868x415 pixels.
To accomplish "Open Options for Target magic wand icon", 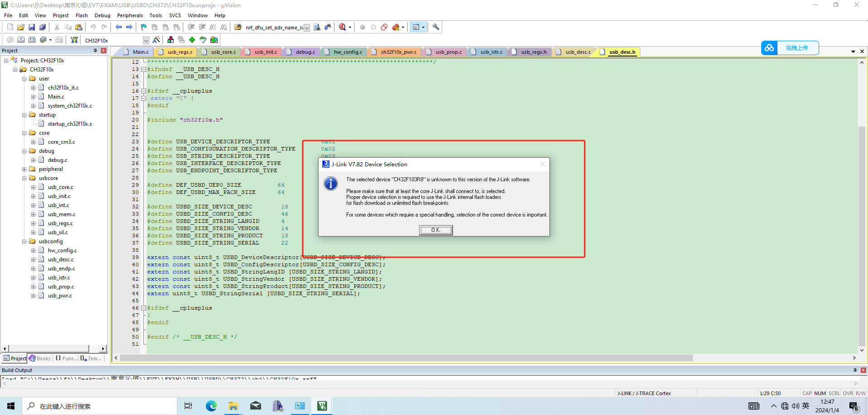I will pyautogui.click(x=157, y=40).
